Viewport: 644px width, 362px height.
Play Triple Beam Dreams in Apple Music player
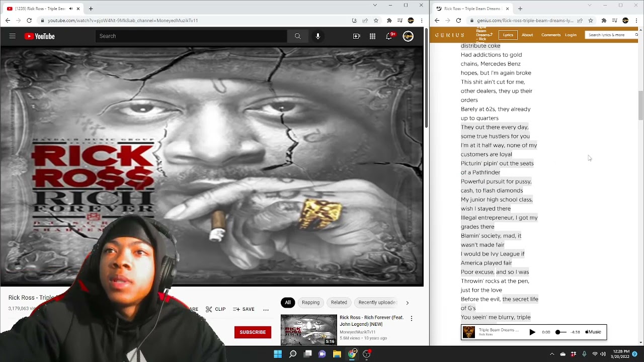click(532, 332)
